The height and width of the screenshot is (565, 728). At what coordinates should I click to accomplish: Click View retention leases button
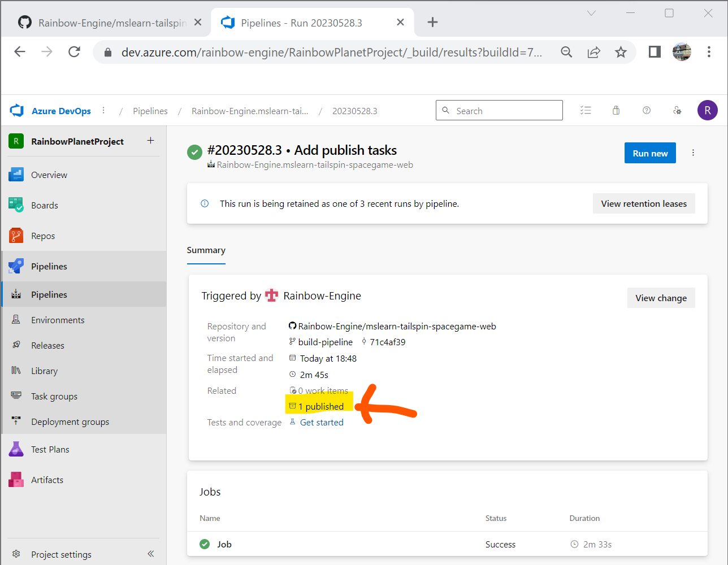click(644, 203)
